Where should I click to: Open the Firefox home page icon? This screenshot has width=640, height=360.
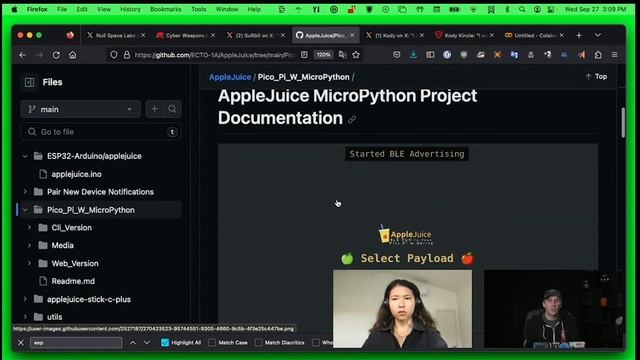pos(73,55)
